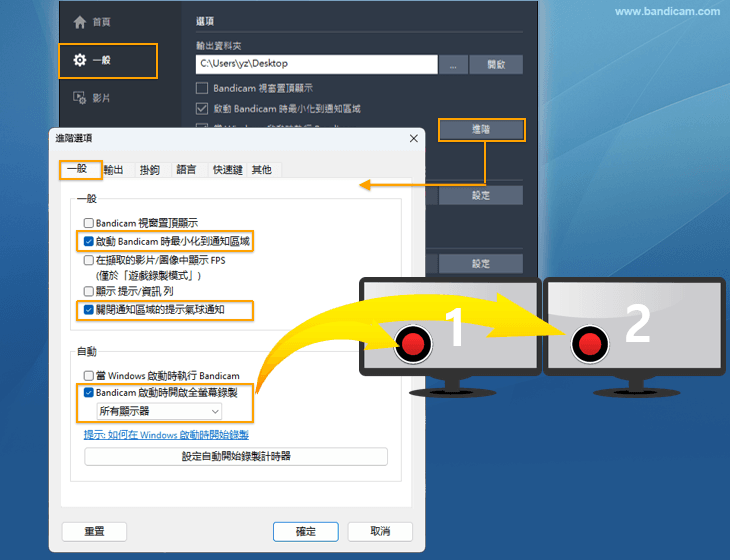730x560 pixels.
Task: Confirm with the 確定 button
Action: [x=306, y=531]
